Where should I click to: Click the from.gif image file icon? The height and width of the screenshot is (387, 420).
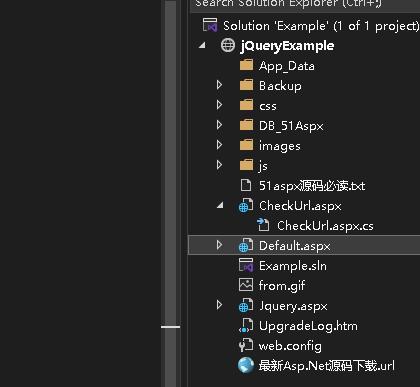click(x=246, y=285)
